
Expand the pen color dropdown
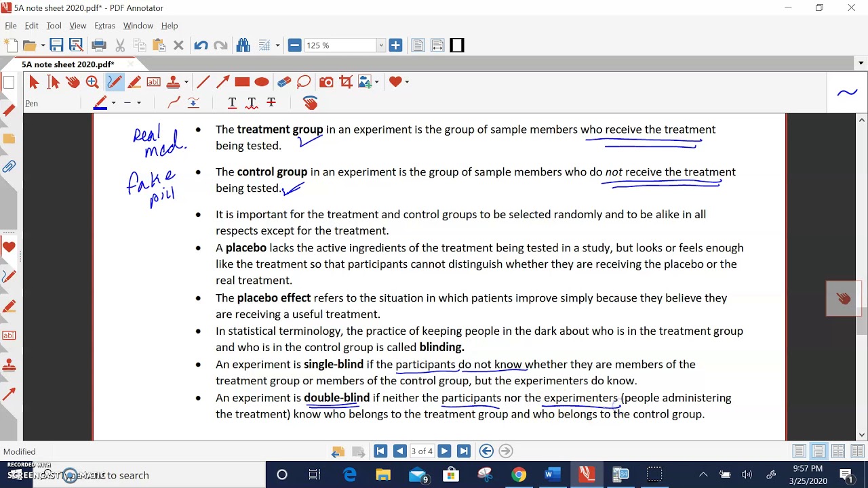pyautogui.click(x=113, y=103)
